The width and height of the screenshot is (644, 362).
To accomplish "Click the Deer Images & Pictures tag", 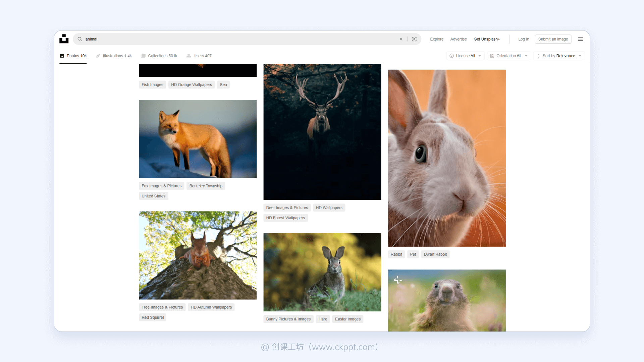I will click(x=287, y=208).
